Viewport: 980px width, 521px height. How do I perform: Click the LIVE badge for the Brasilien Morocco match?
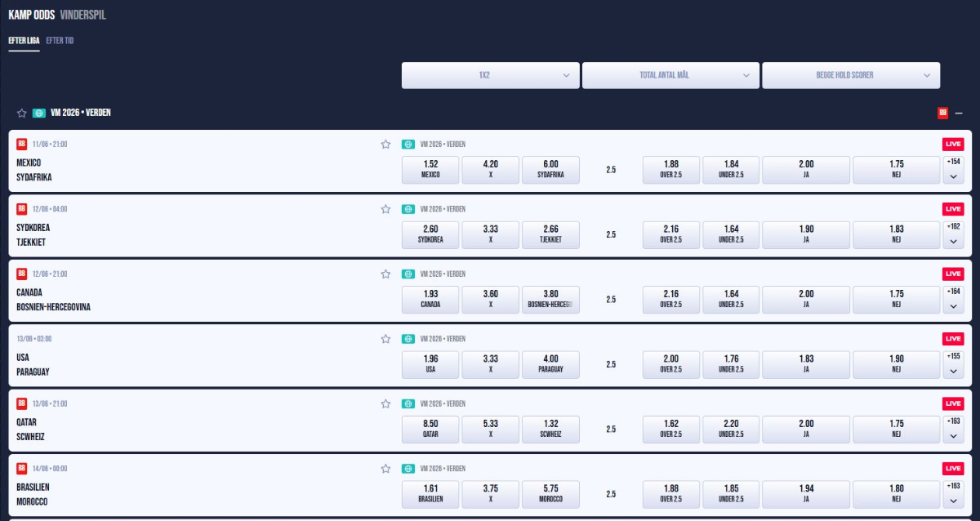pyautogui.click(x=952, y=468)
